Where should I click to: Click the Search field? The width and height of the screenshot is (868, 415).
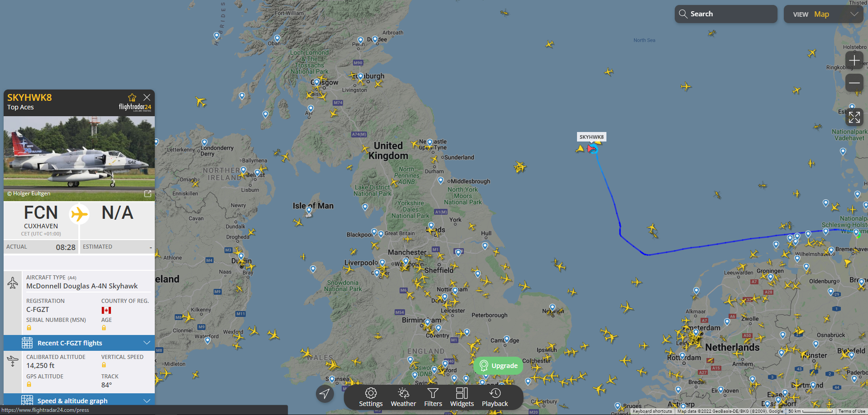[726, 14]
